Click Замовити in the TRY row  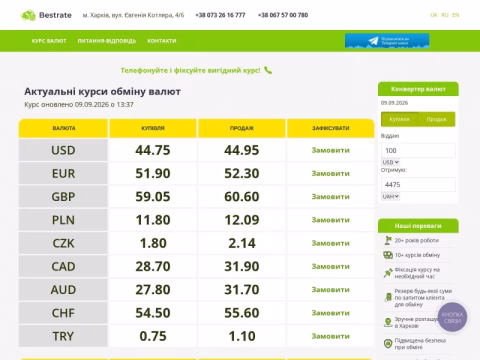pyautogui.click(x=331, y=336)
